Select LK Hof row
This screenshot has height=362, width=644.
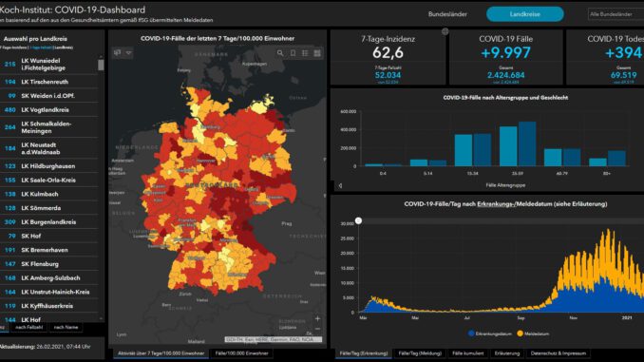(x=49, y=319)
